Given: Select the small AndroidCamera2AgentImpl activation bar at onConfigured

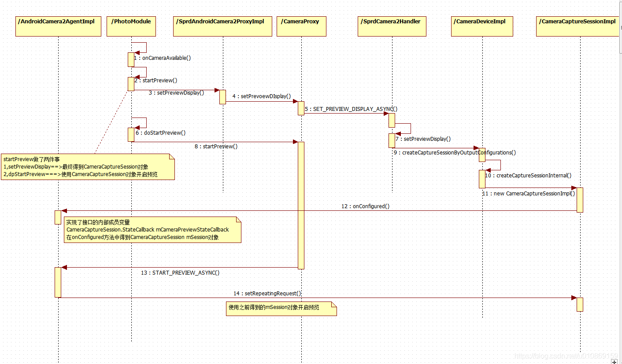Looking at the screenshot, I should (58, 217).
